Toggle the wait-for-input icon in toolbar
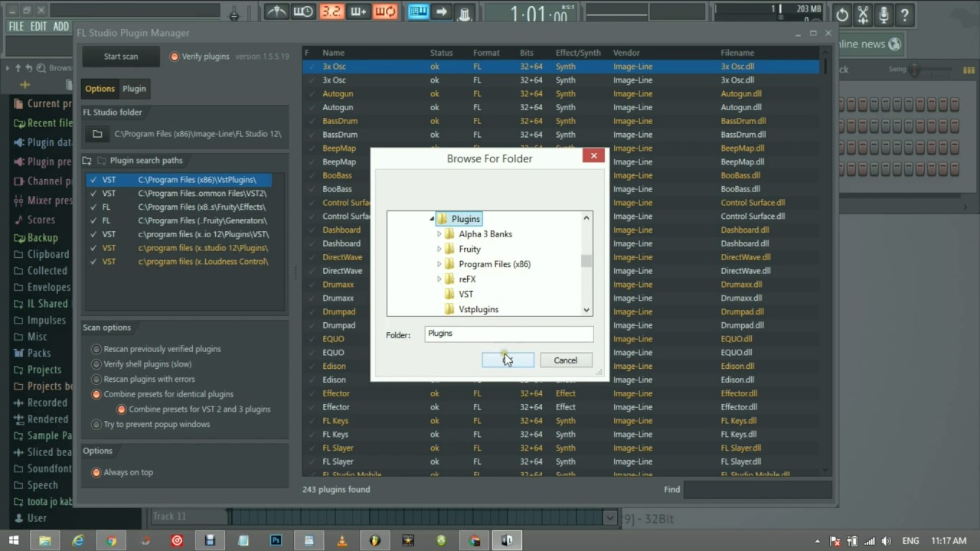The image size is (980, 551). click(x=303, y=11)
